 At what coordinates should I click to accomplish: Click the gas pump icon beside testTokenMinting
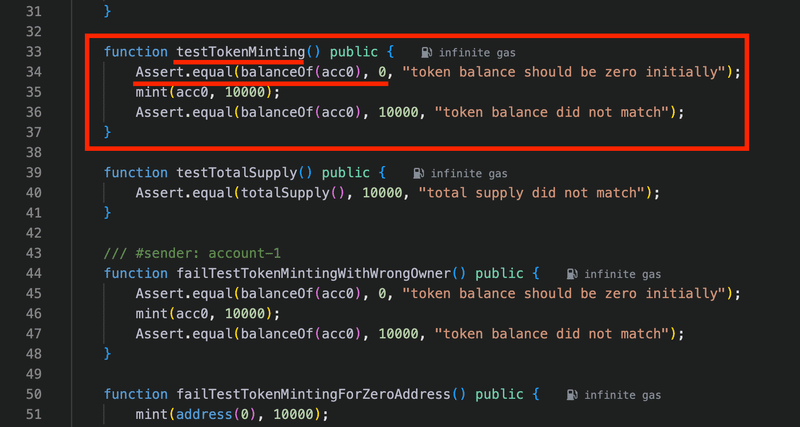point(427,52)
